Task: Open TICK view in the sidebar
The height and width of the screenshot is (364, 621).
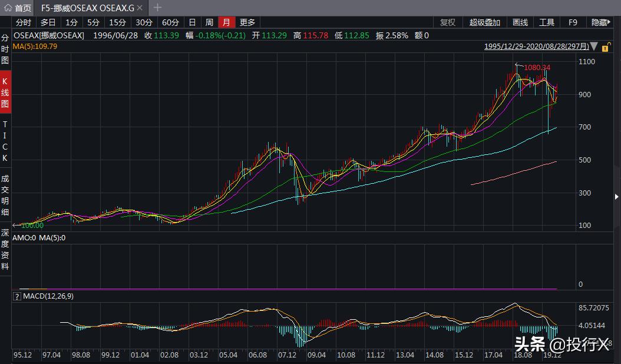Action: pyautogui.click(x=5, y=141)
